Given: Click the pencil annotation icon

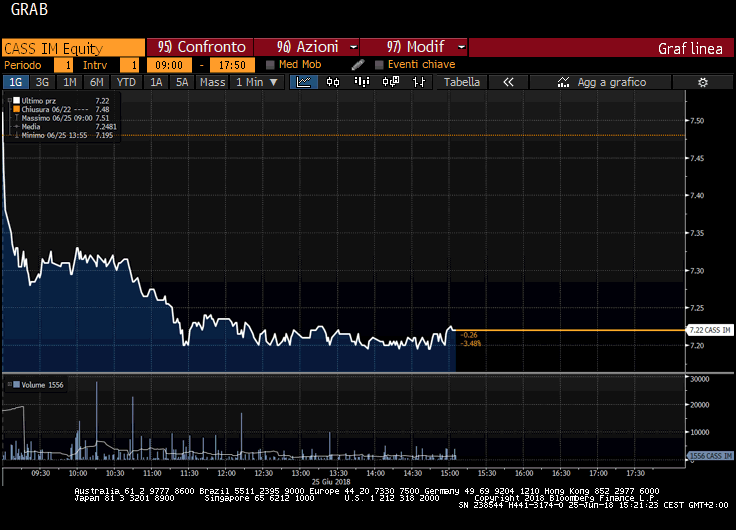Looking at the screenshot, I should coord(358,65).
